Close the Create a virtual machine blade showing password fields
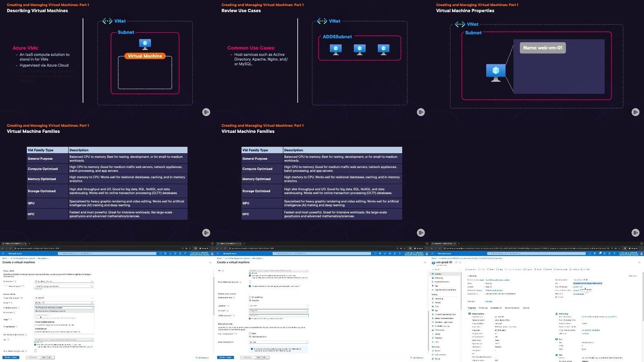Viewport: 644px width, 362px height. [425, 263]
